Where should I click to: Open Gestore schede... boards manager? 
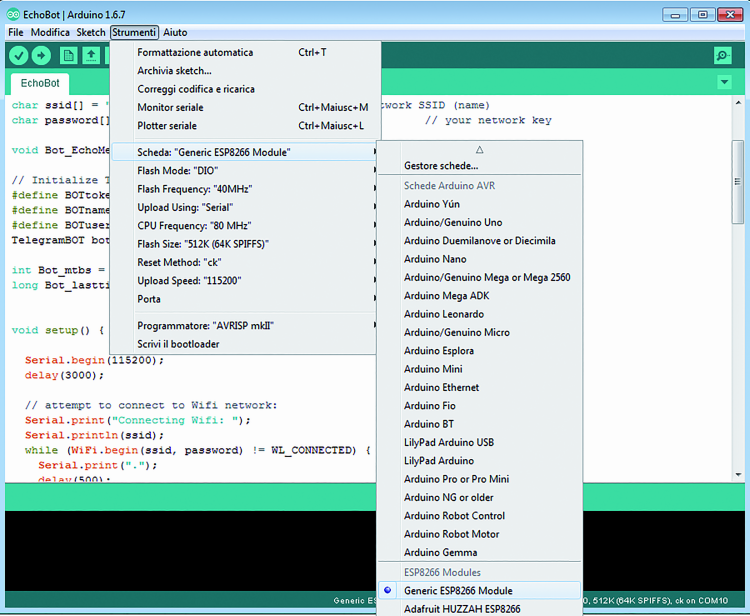(x=441, y=166)
